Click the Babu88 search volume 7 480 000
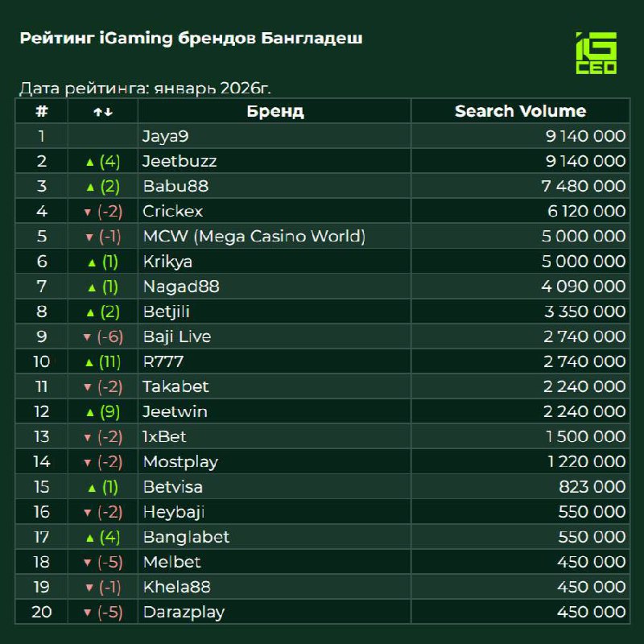Screen dimensions: 644x644 click(x=584, y=187)
